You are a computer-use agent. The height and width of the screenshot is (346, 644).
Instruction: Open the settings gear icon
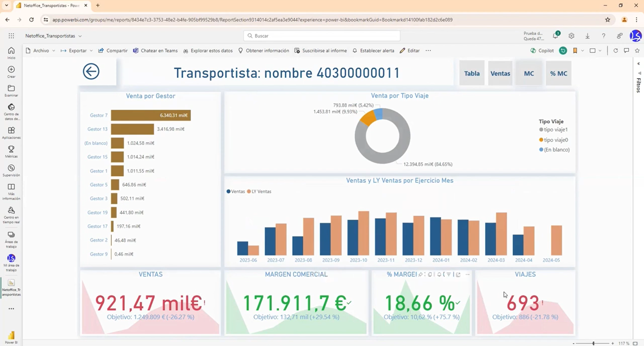[x=572, y=36]
